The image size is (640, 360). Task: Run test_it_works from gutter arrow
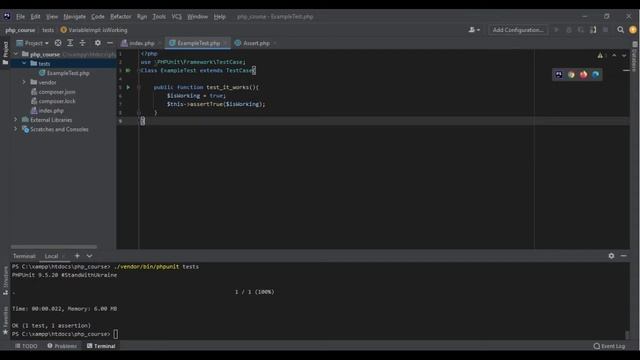(x=128, y=87)
